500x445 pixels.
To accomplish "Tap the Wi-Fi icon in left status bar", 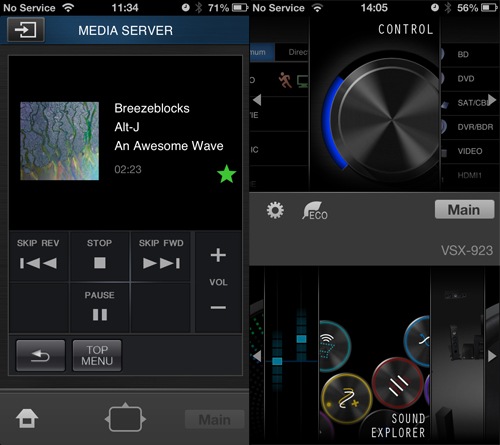I will click(68, 7).
